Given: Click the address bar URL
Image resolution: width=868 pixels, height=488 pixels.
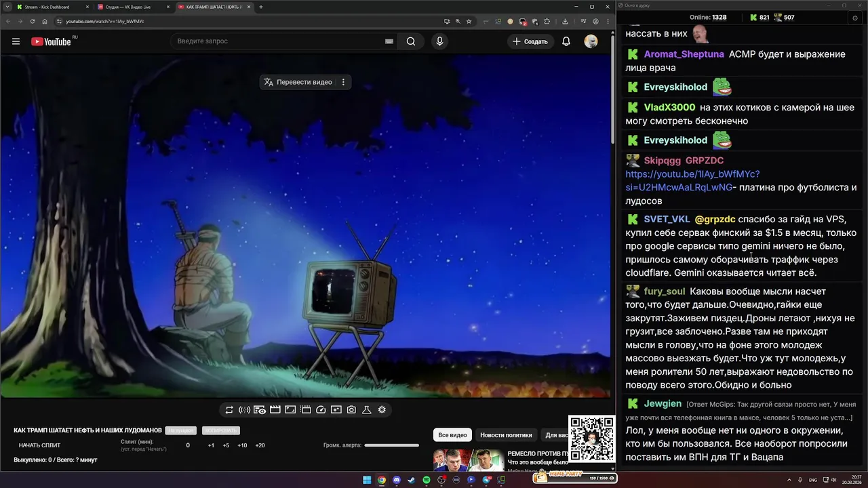Looking at the screenshot, I should [x=105, y=21].
